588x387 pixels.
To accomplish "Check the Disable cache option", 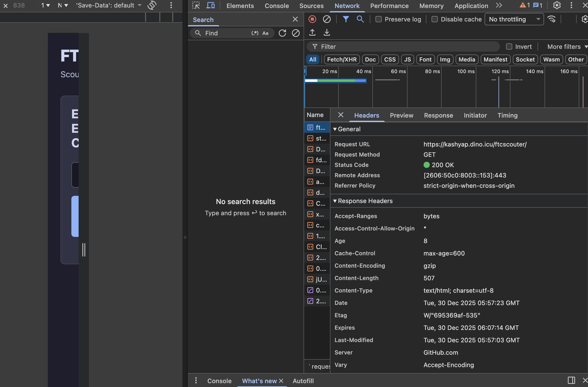I will 435,19.
